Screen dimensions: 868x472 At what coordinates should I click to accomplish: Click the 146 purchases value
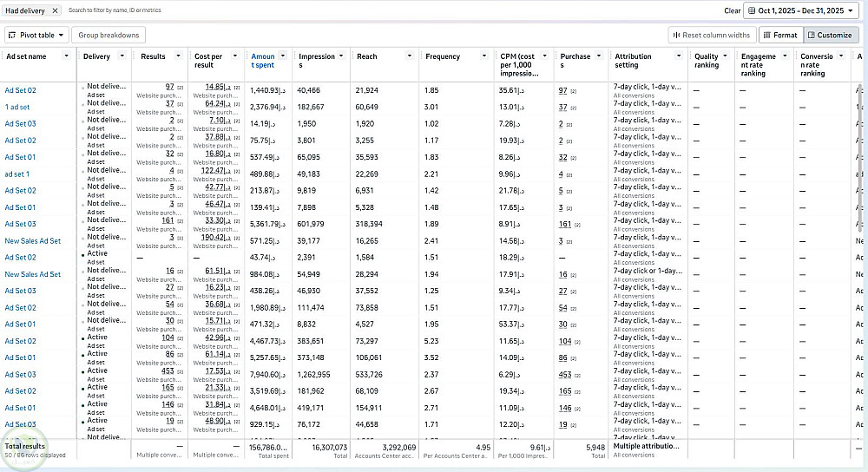point(565,409)
